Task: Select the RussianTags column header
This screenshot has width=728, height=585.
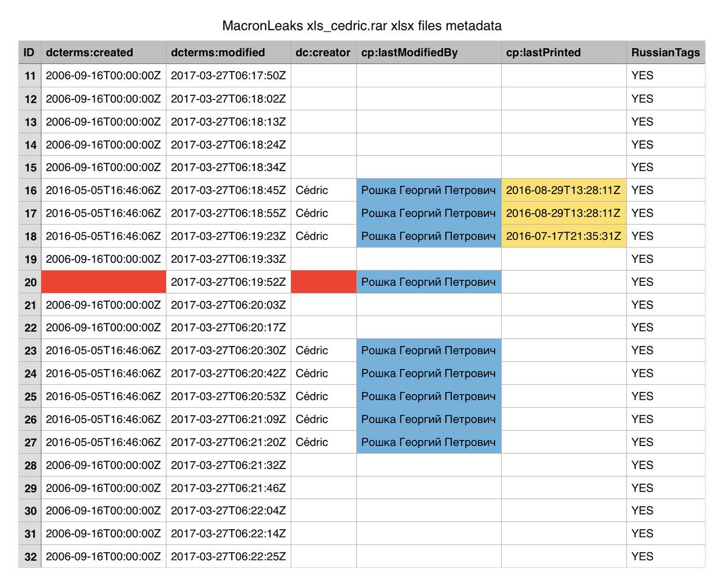Action: pyautogui.click(x=665, y=53)
